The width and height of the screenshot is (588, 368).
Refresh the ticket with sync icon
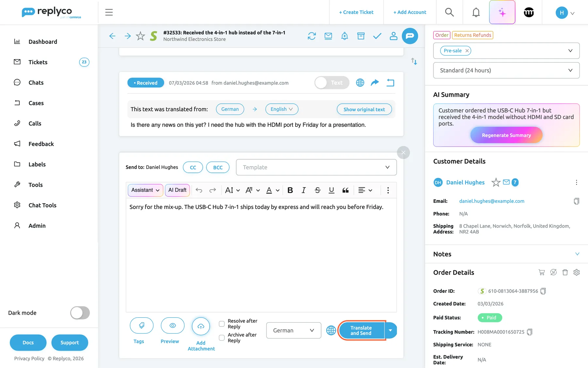[312, 36]
